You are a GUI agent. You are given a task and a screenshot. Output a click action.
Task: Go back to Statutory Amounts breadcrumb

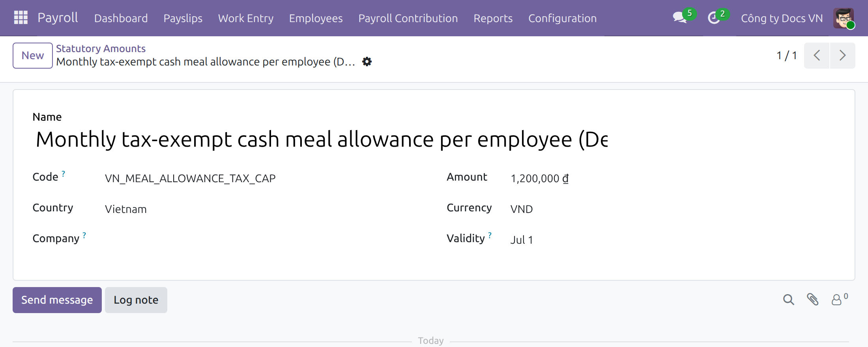pos(101,48)
